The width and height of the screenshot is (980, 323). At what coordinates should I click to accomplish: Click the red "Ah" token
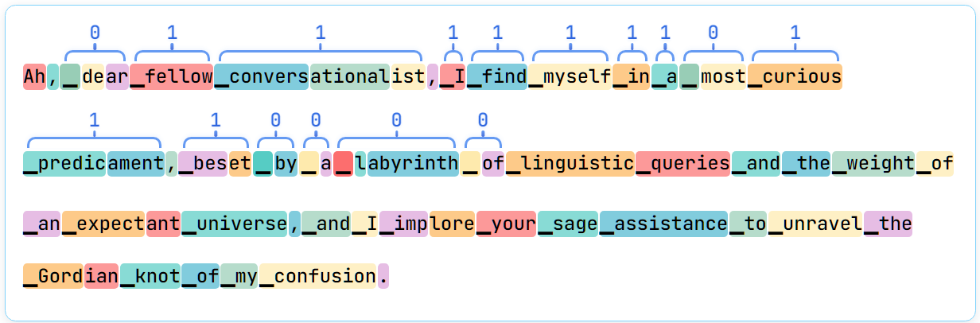pyautogui.click(x=34, y=76)
